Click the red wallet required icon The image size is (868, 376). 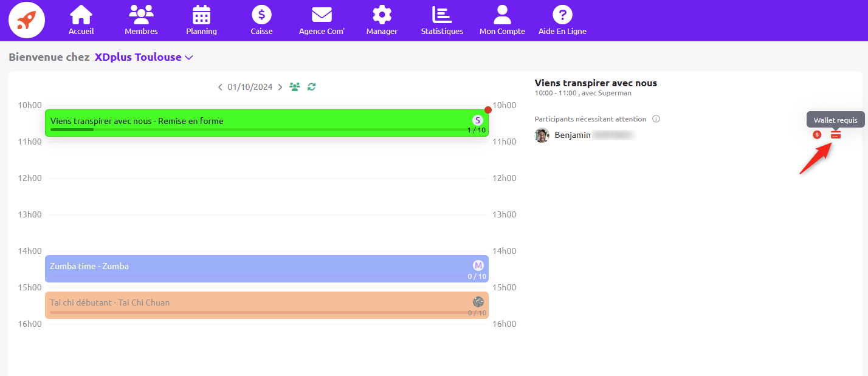point(836,135)
